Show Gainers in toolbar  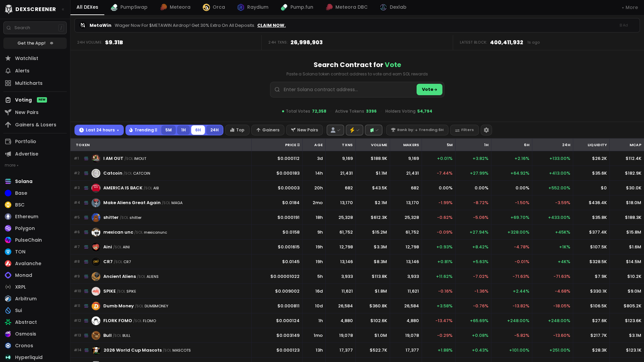coord(268,130)
